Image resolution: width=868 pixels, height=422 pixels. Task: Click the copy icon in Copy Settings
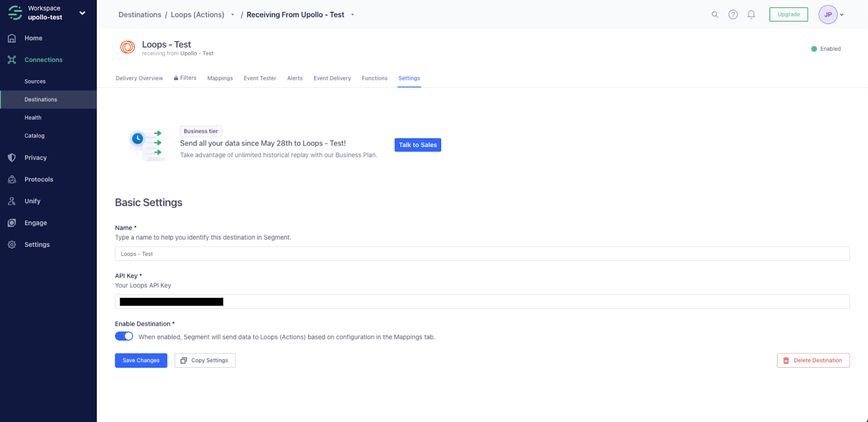[x=184, y=361]
